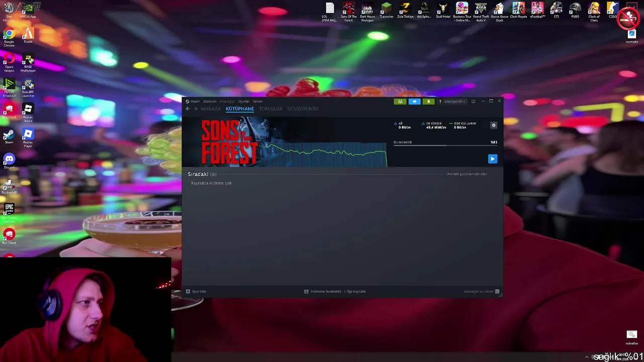The height and width of the screenshot is (362, 644).
Task: Open Google Chrome desktop shortcut
Action: coord(9,38)
